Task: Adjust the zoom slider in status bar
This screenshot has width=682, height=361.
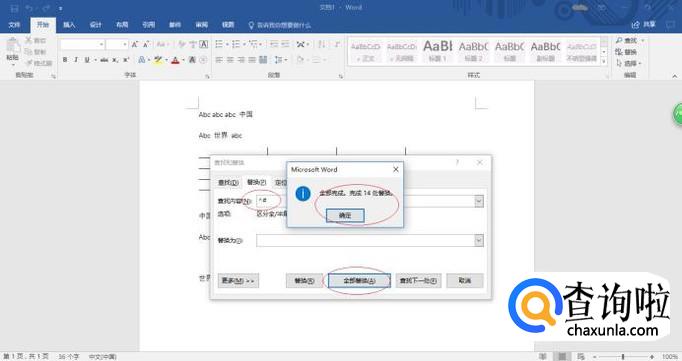Action: 623,356
